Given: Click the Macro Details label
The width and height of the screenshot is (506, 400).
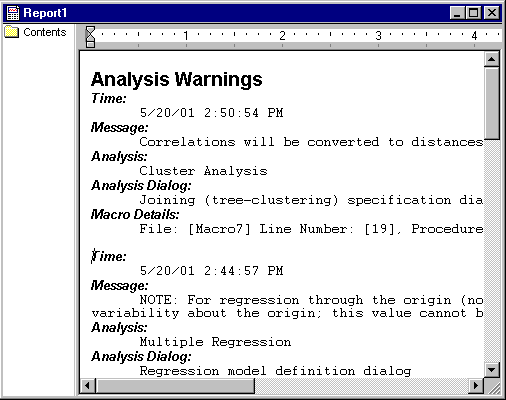Looking at the screenshot, I should pyautogui.click(x=135, y=215).
